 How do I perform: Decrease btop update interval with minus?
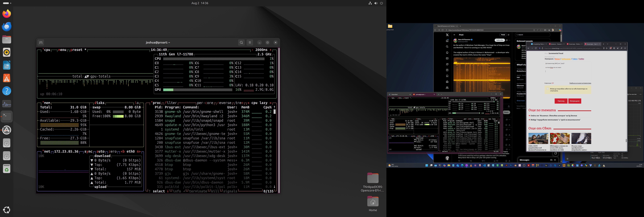[252, 50]
